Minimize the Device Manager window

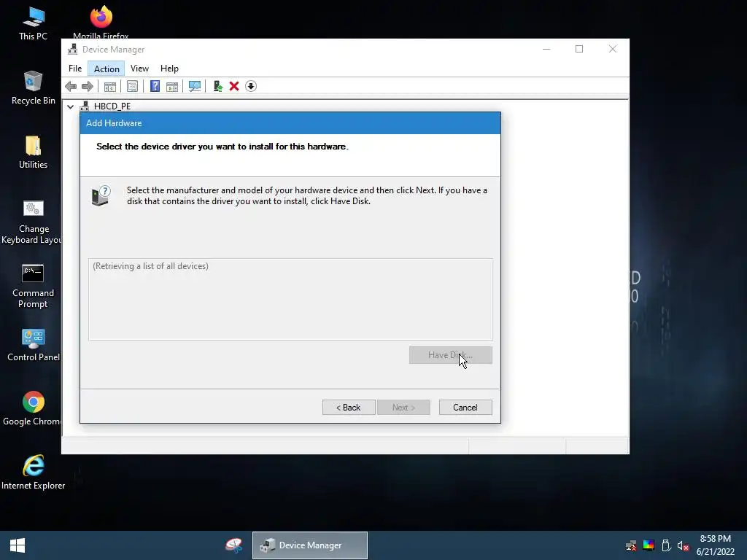pos(546,49)
